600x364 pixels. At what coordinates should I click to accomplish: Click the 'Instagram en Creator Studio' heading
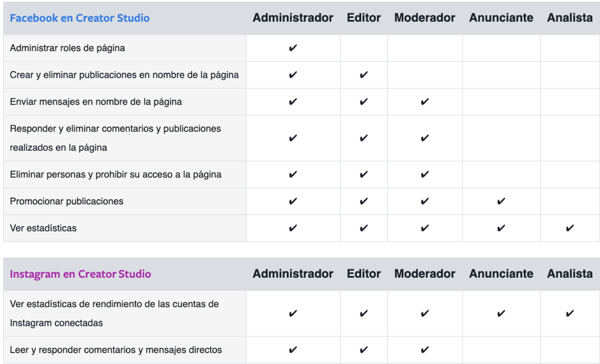click(x=81, y=274)
